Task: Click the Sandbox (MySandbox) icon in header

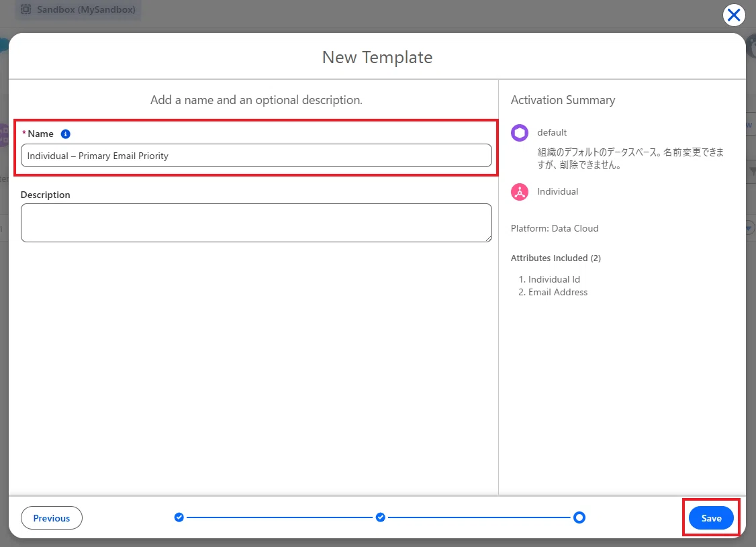Action: (x=26, y=9)
